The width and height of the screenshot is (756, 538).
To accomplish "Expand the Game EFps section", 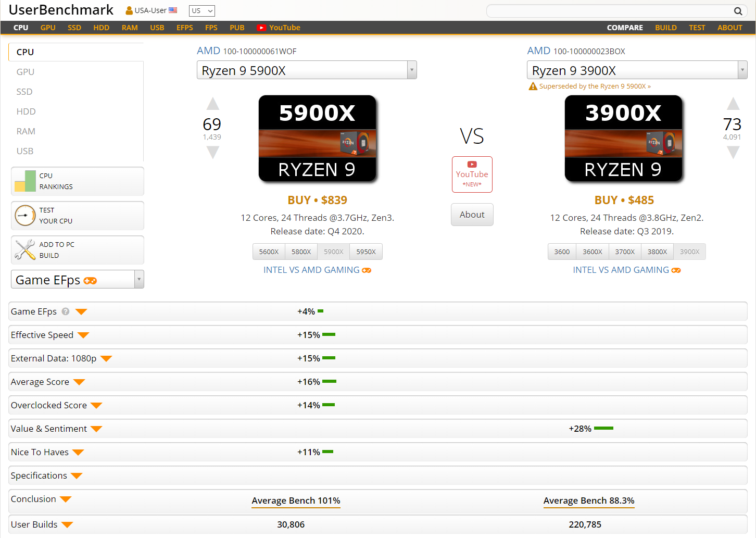I will click(81, 311).
